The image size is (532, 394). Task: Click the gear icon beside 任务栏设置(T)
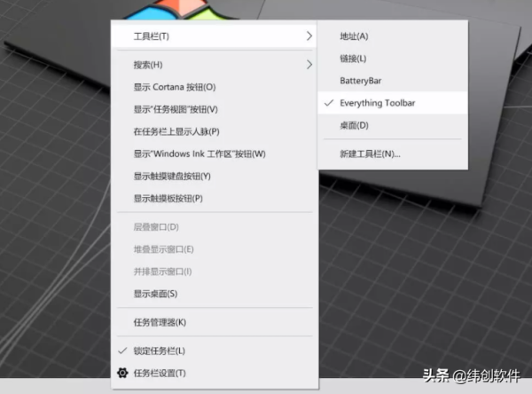click(x=122, y=373)
